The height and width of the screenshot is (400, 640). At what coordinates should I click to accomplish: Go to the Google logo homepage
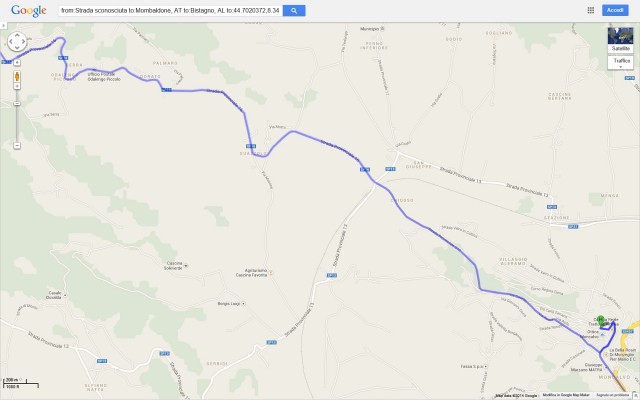point(29,11)
